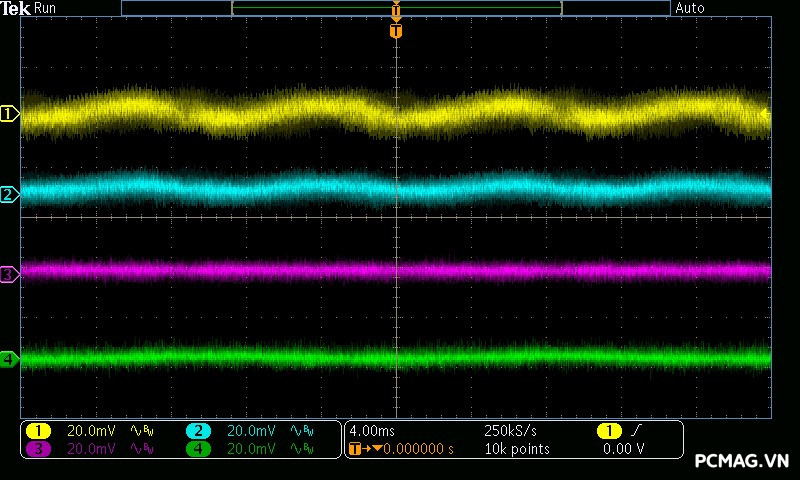
Task: Click channel 1 AC coupling bandwidth icon
Action: click(x=142, y=431)
